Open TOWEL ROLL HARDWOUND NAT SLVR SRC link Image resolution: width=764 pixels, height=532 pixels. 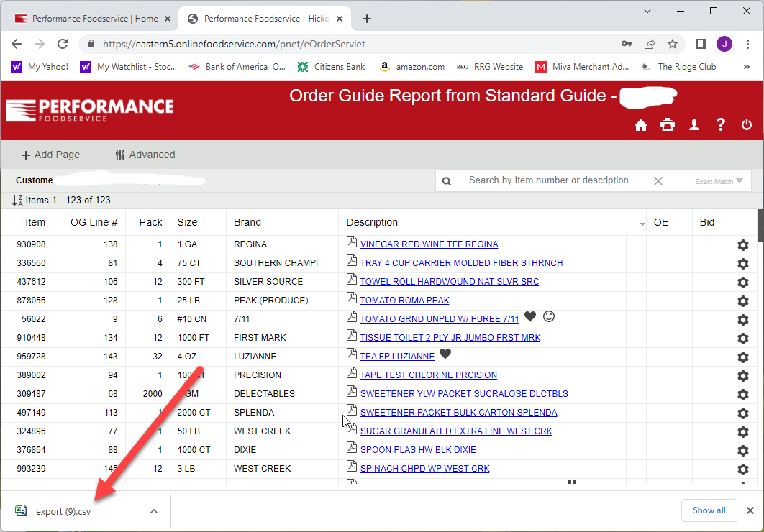pyautogui.click(x=449, y=281)
